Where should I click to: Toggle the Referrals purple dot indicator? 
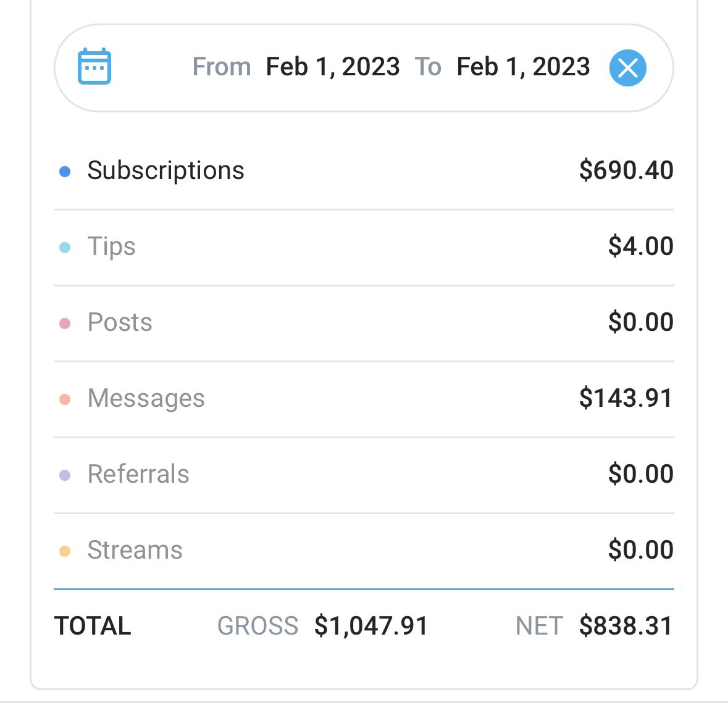tap(65, 475)
